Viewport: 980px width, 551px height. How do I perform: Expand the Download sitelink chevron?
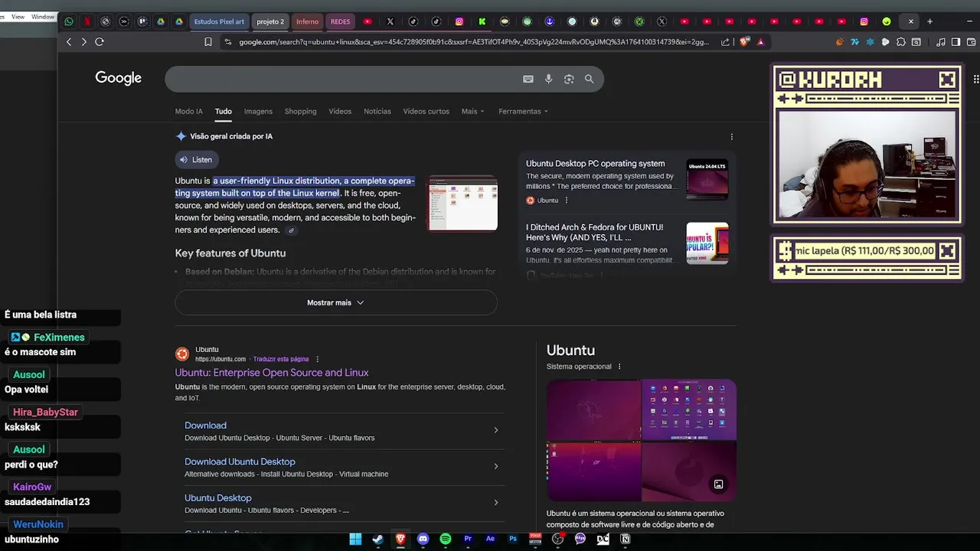(495, 430)
